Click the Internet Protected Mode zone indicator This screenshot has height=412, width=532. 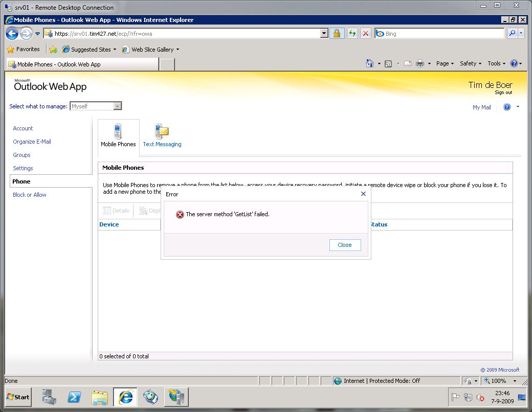point(378,381)
